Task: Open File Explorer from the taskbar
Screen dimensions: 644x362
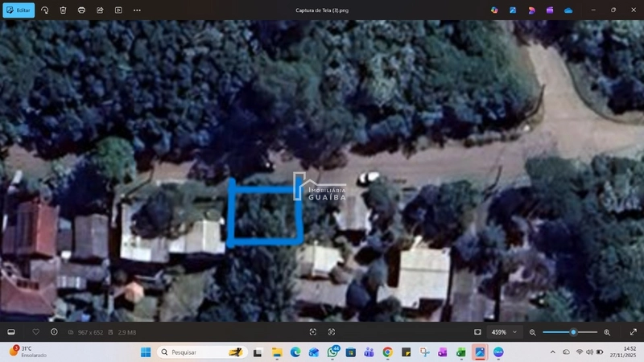Action: (277, 352)
